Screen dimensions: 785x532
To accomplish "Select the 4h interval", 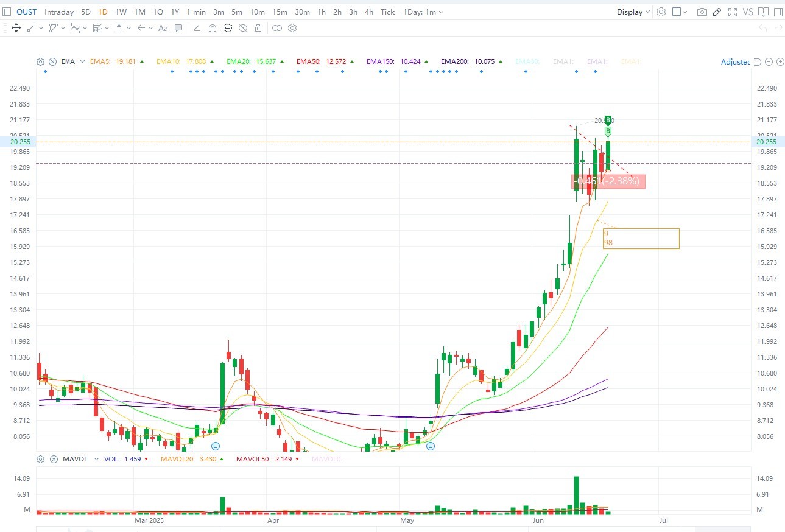I will 369,12.
